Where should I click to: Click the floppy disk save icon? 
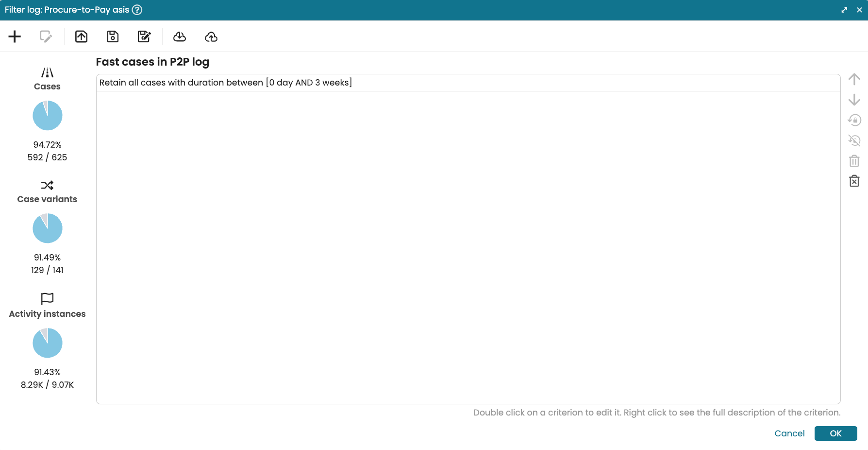tap(113, 36)
